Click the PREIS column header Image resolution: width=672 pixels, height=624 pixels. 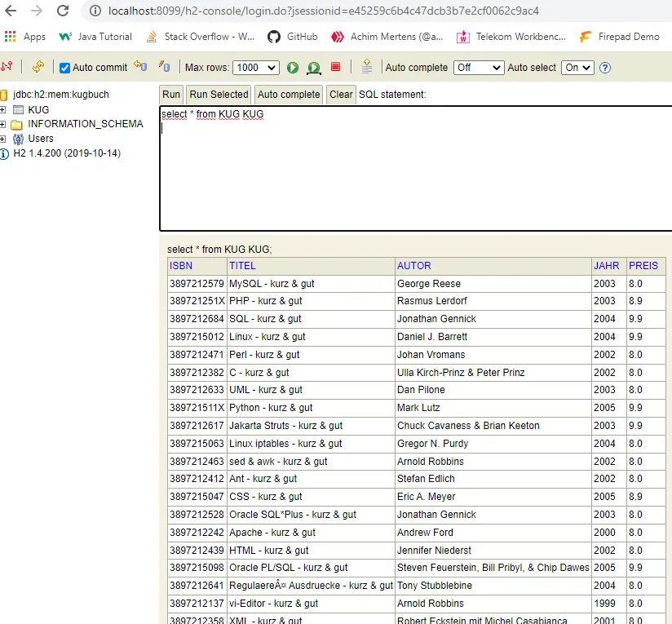(643, 266)
